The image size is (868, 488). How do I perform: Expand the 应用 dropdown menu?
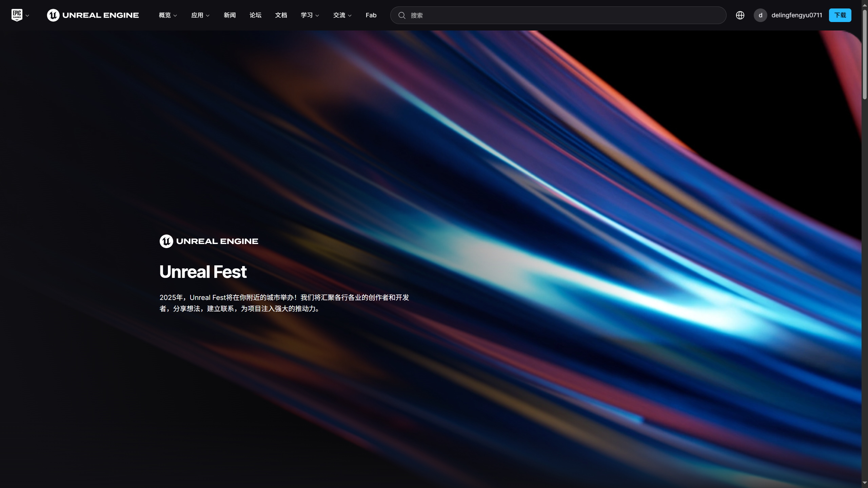(200, 15)
